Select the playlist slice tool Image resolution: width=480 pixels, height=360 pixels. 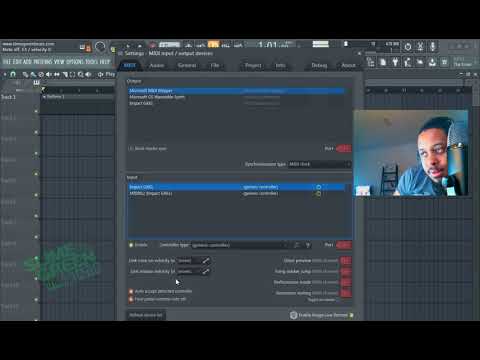click(x=65, y=74)
